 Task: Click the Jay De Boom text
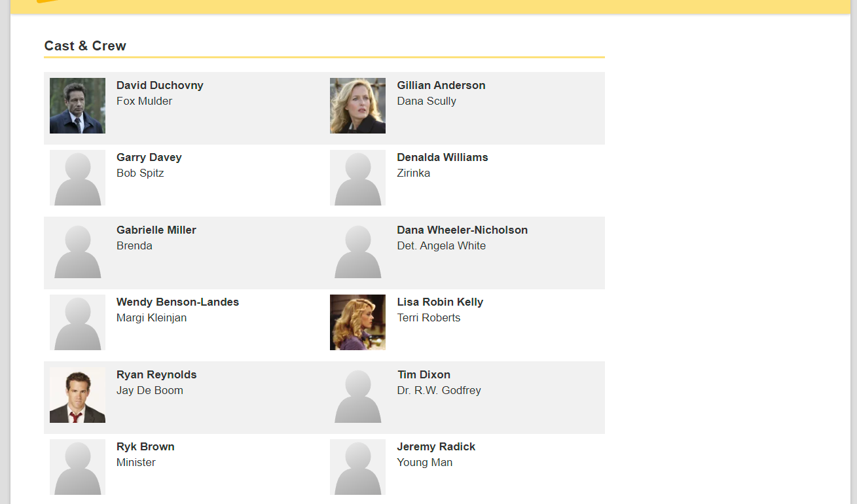tap(150, 390)
